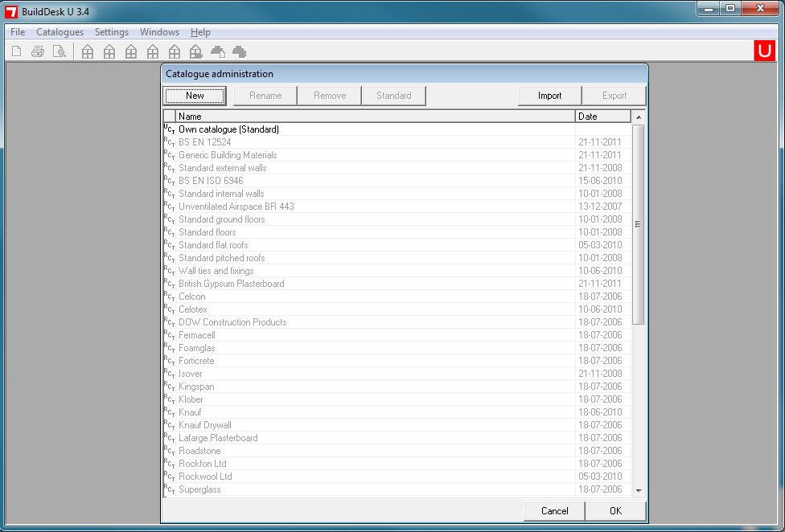
Task: Click the New document toolbar icon
Action: (17, 51)
